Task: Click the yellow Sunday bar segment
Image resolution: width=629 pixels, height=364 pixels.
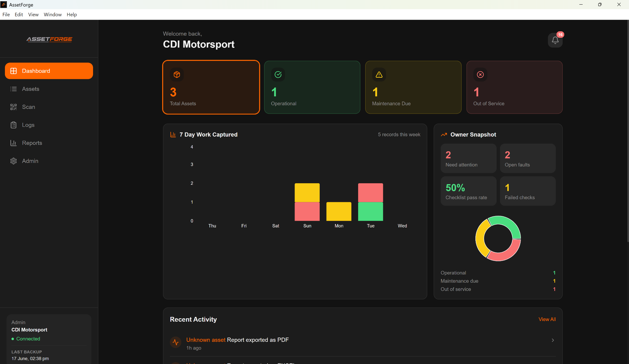Action: click(307, 193)
